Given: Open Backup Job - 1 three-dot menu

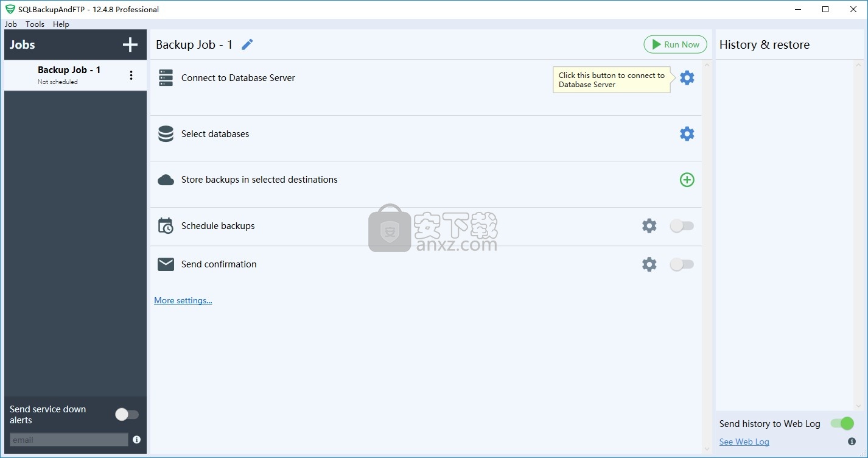Looking at the screenshot, I should pyautogui.click(x=131, y=76).
